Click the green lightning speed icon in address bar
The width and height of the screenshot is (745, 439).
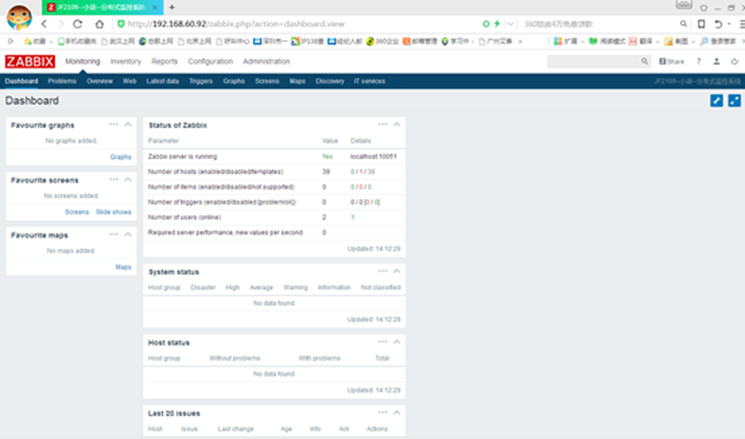497,24
